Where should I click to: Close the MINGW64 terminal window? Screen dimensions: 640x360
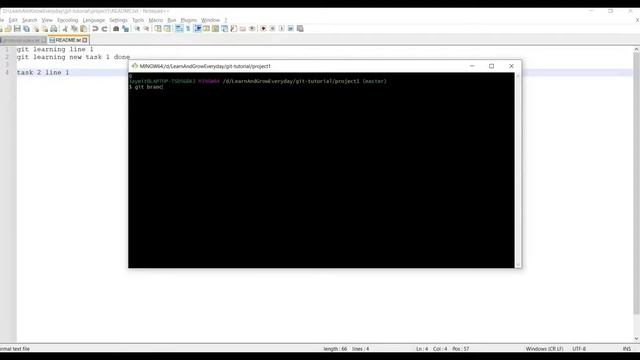click(511, 66)
